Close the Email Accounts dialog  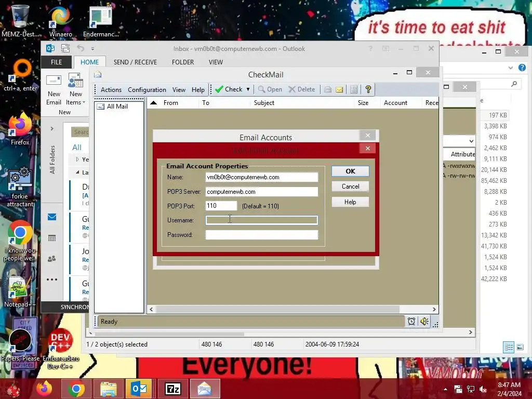(x=367, y=136)
